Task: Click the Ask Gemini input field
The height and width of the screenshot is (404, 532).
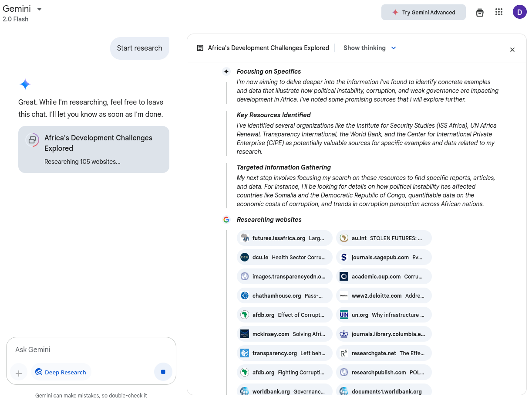Action: [x=91, y=350]
